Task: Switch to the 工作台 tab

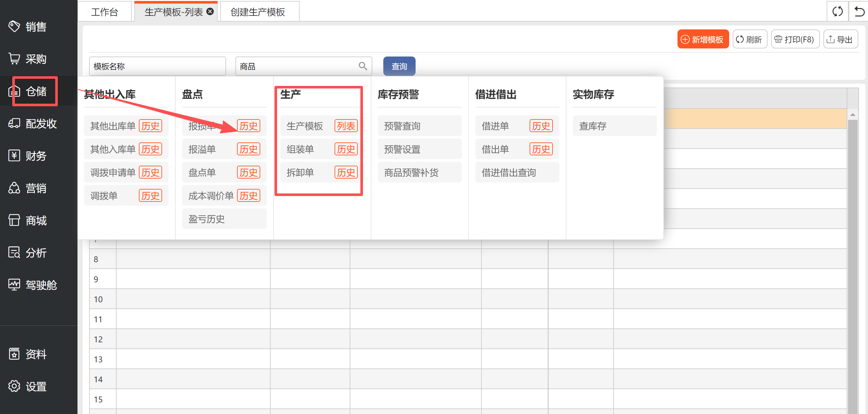Action: [104, 12]
